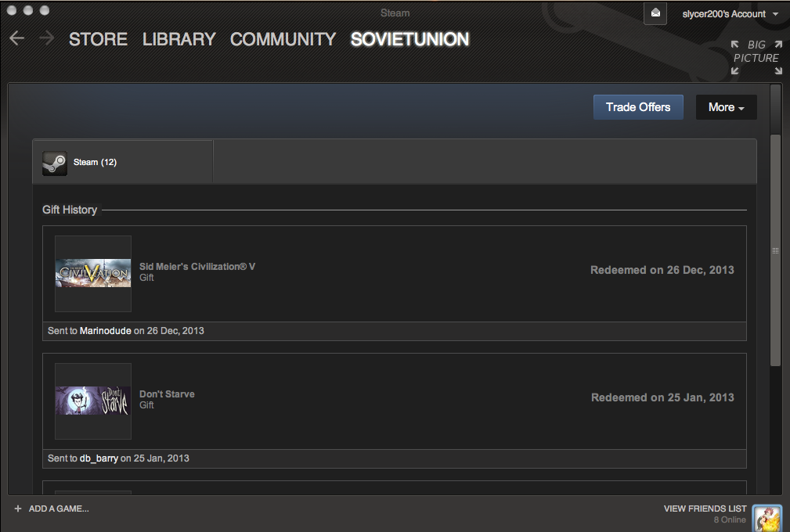Image resolution: width=790 pixels, height=532 pixels.
Task: Select the SOVIETUNION profile section
Action: [409, 39]
